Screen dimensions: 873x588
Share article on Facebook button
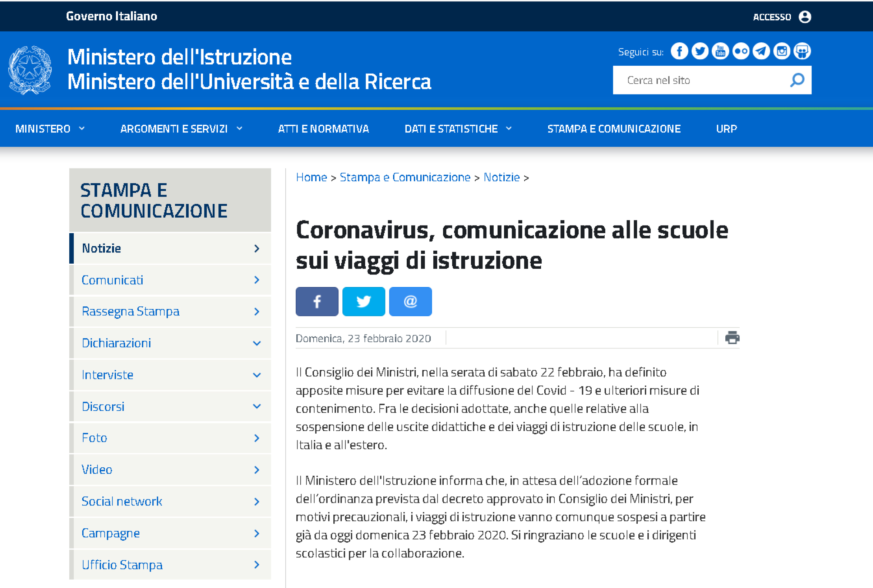[x=317, y=301]
